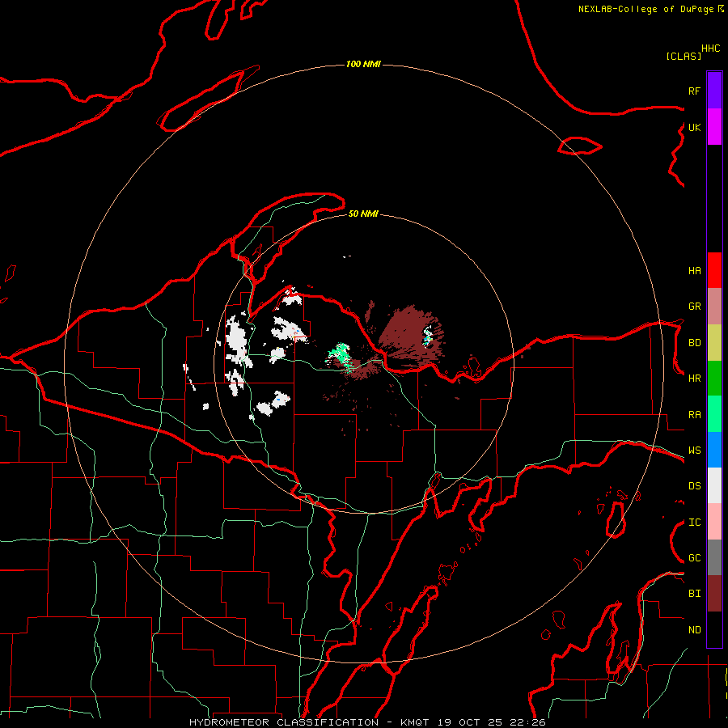Click the 'HYDROMETEOR CLASSIFICATION' title text
Screen dimensions: 728x728
click(284, 722)
